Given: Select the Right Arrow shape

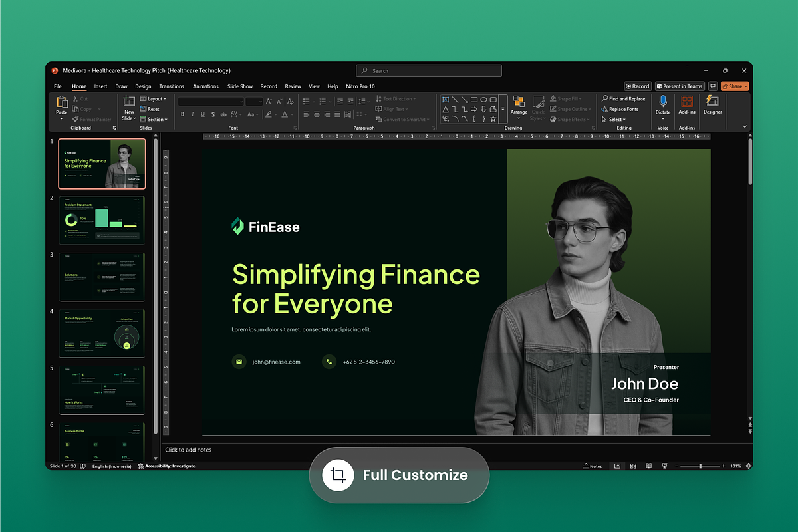Looking at the screenshot, I should coord(474,110).
